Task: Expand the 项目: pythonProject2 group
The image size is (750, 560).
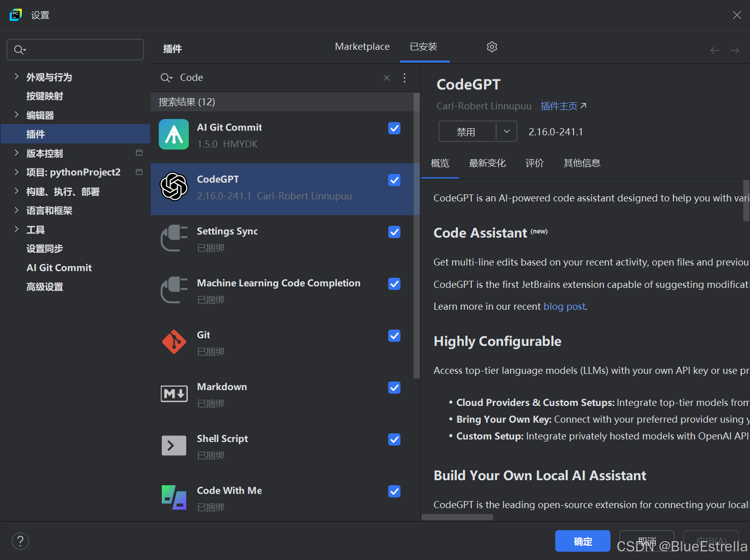Action: point(16,172)
